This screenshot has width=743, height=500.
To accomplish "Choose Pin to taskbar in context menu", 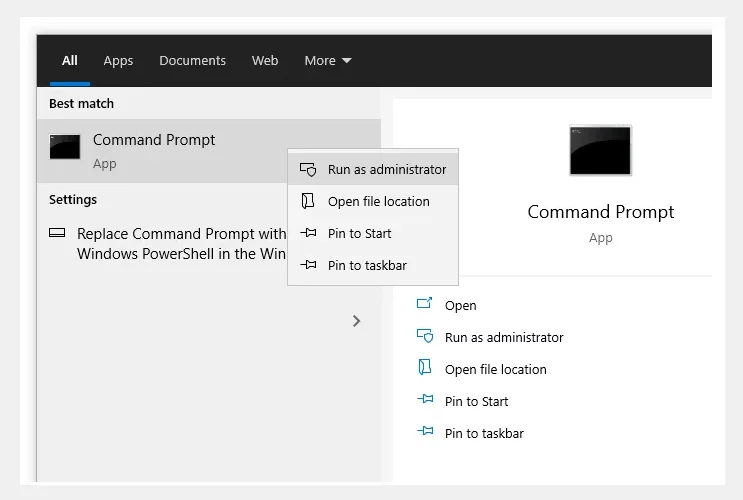I will (x=373, y=265).
